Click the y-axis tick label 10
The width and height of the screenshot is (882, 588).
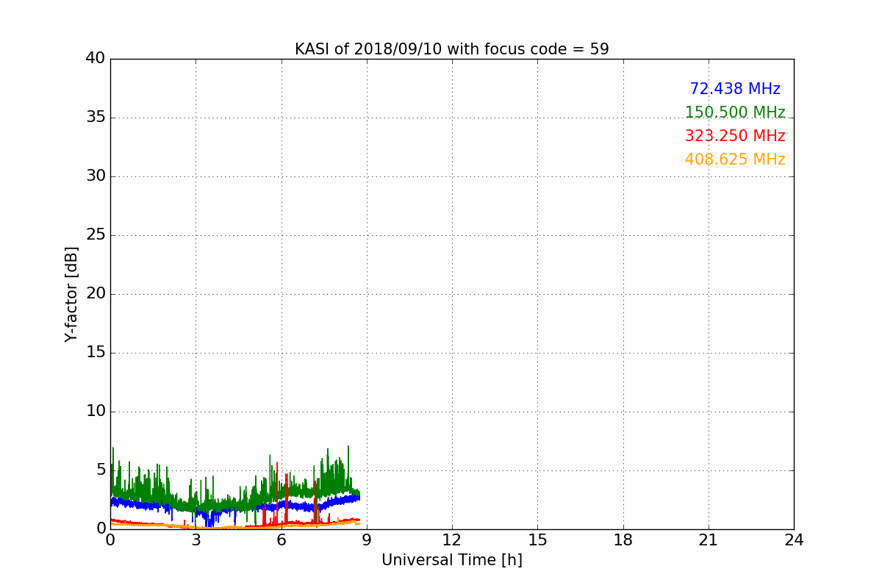96,412
